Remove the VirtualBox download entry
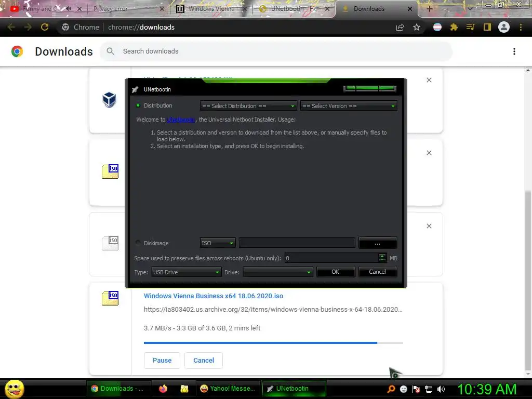This screenshot has height=399, width=532. tap(429, 80)
